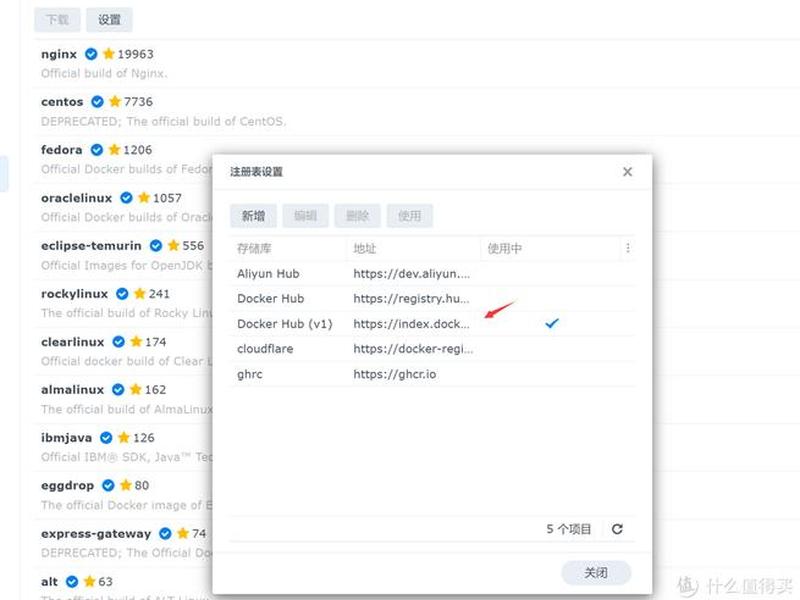This screenshot has height=600, width=800.
Task: Click the 使用 button in registry dialog
Action: pyautogui.click(x=410, y=216)
